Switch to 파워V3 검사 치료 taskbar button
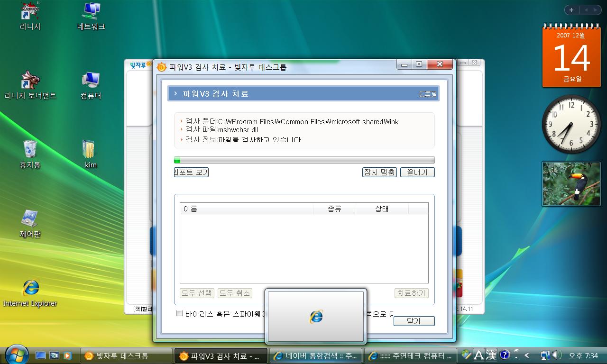The image size is (607, 364). [x=221, y=355]
